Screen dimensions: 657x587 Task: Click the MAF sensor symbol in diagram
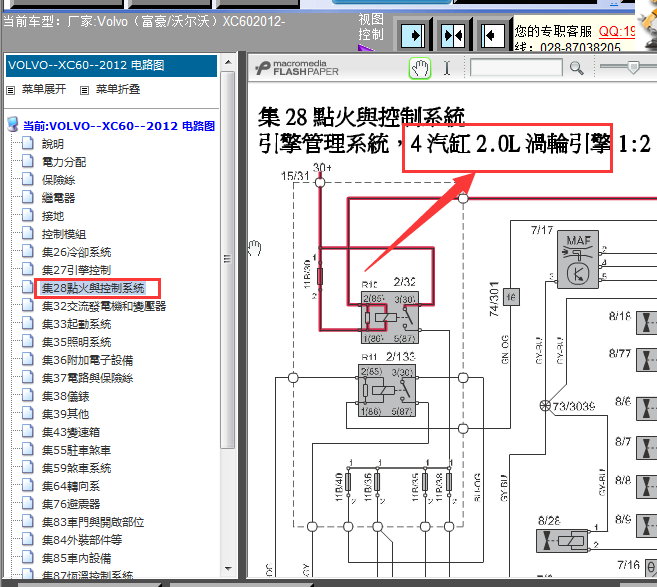(578, 259)
